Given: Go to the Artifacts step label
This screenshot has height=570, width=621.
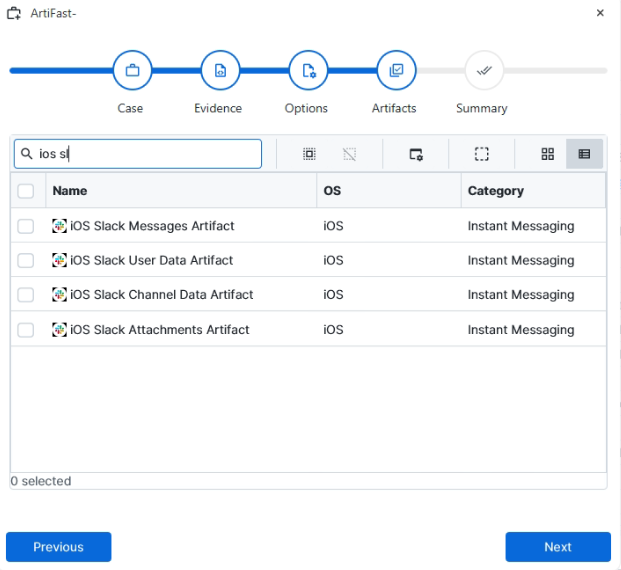Looking at the screenshot, I should pyautogui.click(x=394, y=108).
